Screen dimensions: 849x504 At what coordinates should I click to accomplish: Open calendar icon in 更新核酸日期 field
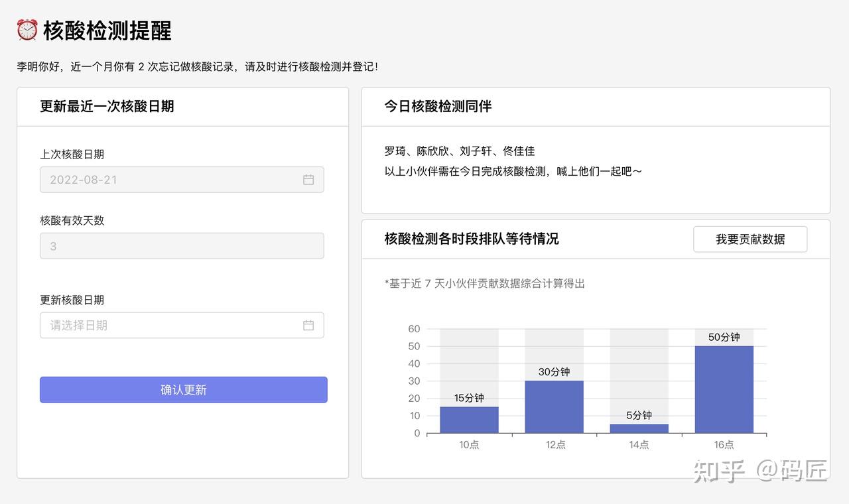[x=308, y=326]
